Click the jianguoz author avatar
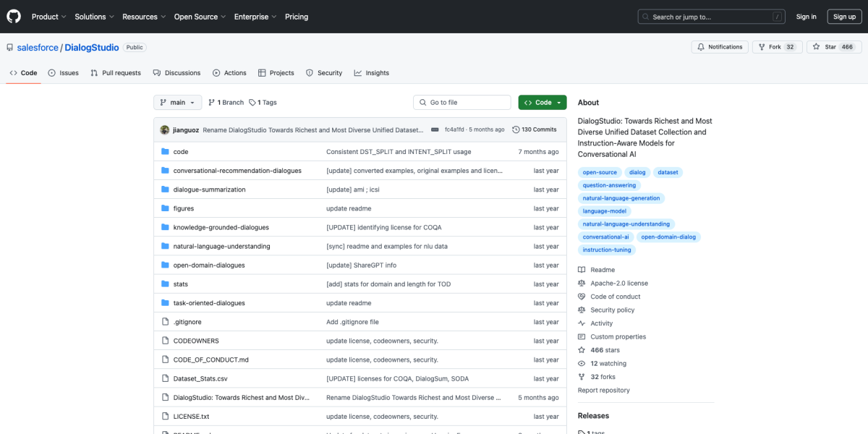The width and height of the screenshot is (868, 434). coord(165,129)
